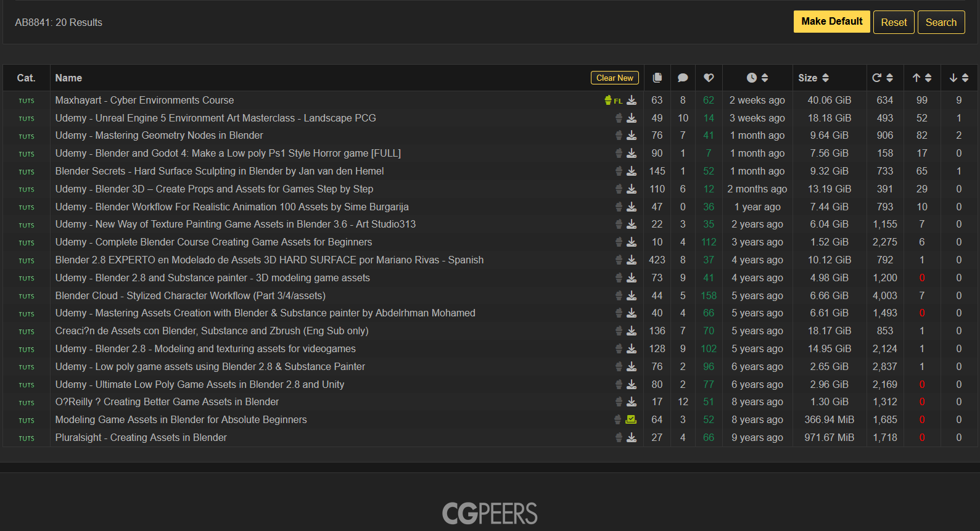This screenshot has width=980, height=531.
Task: Click the yellow FL freeleech icon on Maxhayart row
Action: click(x=614, y=101)
